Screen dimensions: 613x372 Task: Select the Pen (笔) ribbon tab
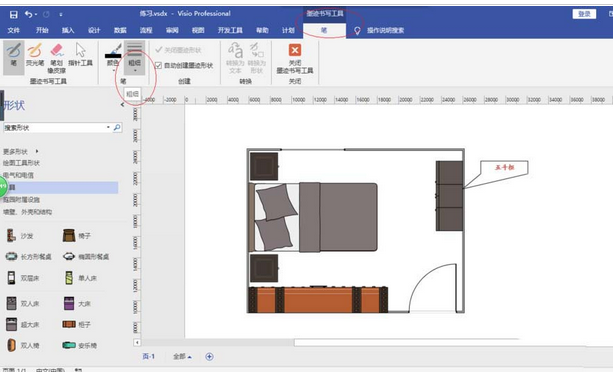[x=324, y=30]
